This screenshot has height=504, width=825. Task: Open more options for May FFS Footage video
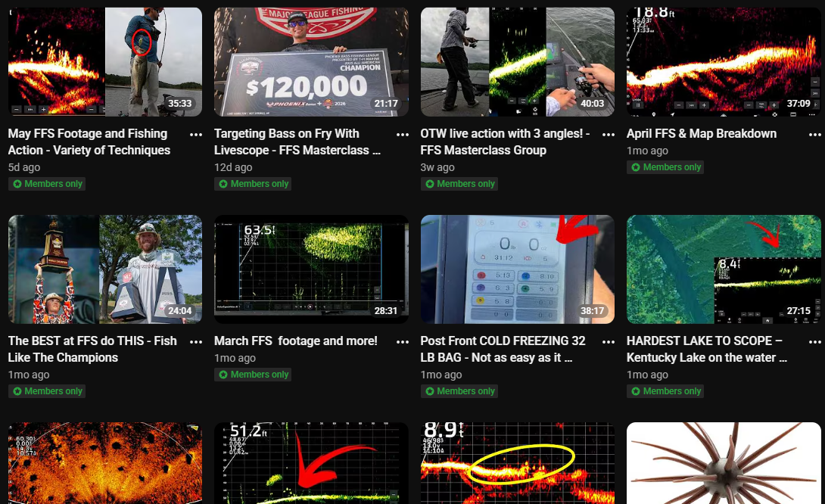[x=196, y=135]
